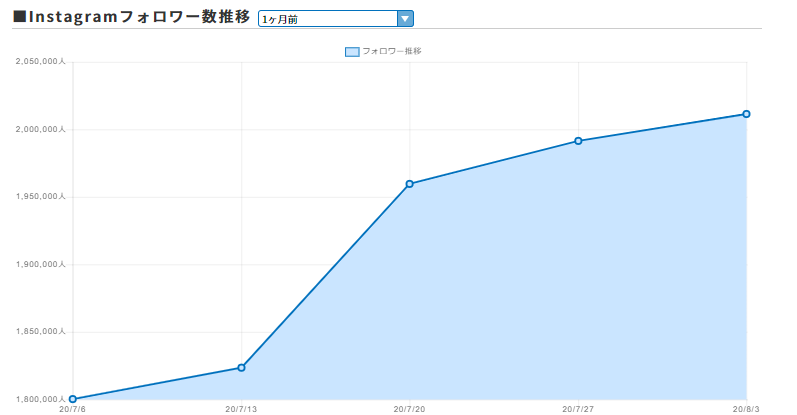Screen dimensions: 797x415
Task: Select the data point at 20/7/27
Action: click(578, 141)
